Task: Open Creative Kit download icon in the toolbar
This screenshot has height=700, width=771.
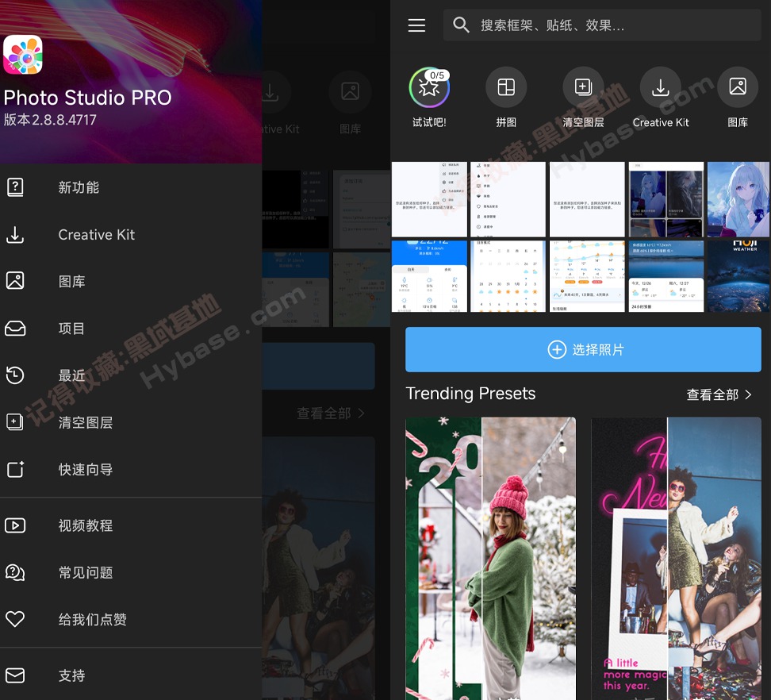Action: tap(659, 87)
